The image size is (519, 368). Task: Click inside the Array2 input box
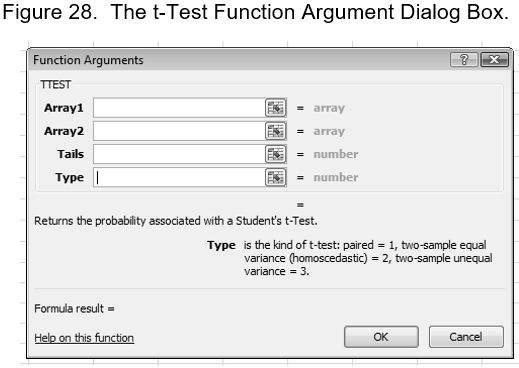179,131
